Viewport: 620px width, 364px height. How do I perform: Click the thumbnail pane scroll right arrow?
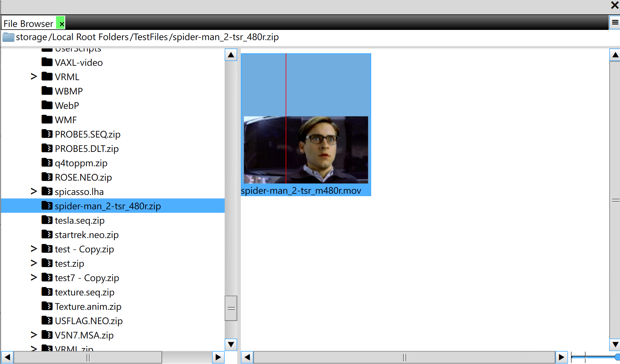[561, 357]
